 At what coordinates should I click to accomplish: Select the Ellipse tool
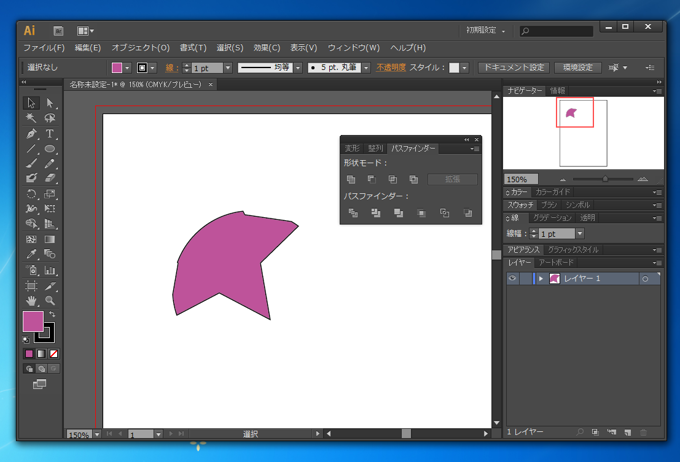pyautogui.click(x=50, y=149)
